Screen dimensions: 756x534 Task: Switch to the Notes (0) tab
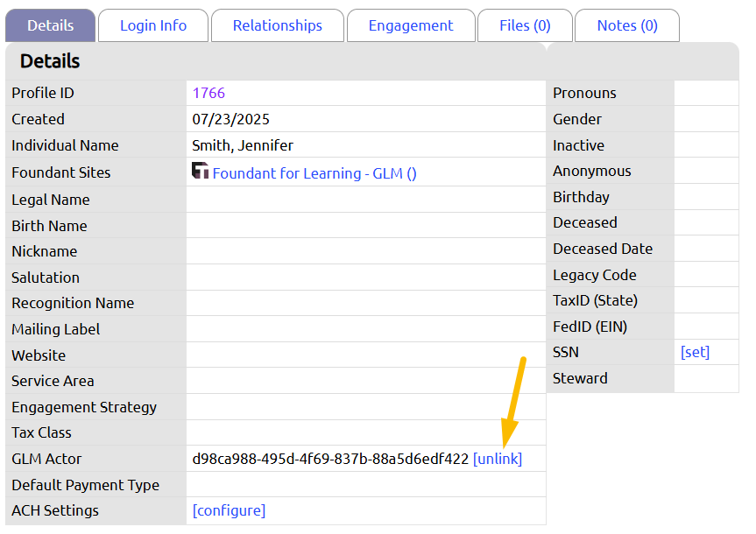[626, 25]
